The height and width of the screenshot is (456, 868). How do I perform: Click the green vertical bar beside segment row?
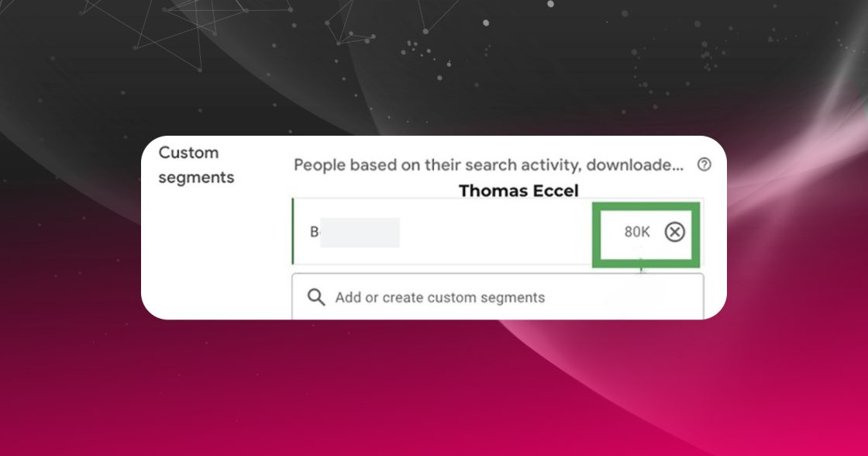pyautogui.click(x=293, y=231)
